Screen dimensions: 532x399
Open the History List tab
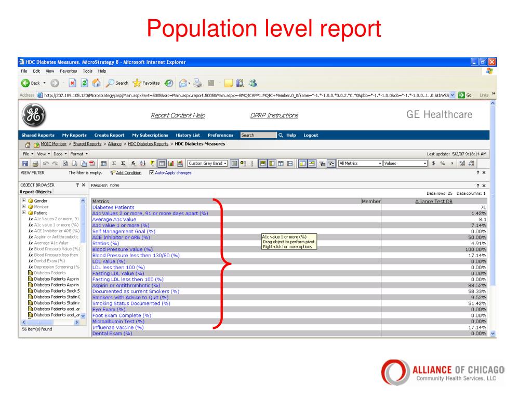tap(188, 135)
